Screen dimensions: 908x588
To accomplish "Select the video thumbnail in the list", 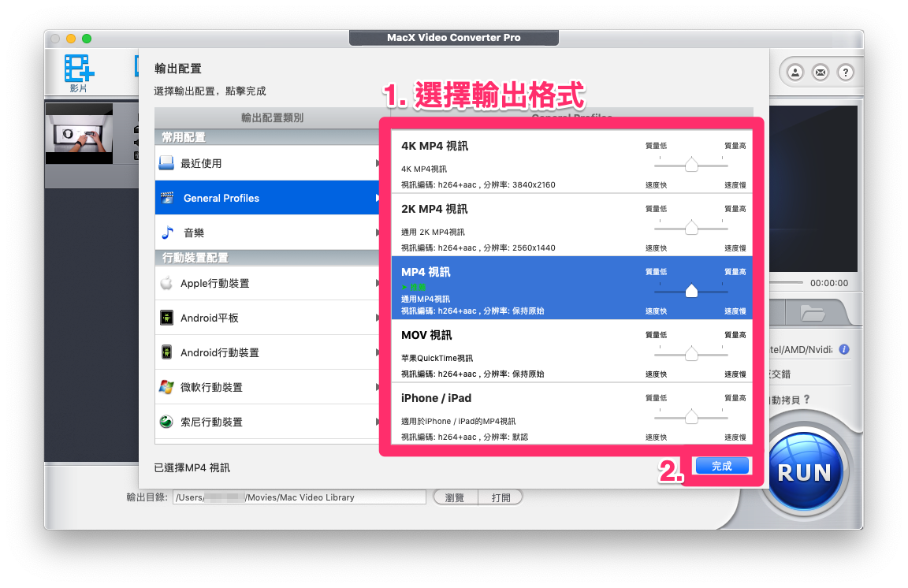I will (x=79, y=134).
